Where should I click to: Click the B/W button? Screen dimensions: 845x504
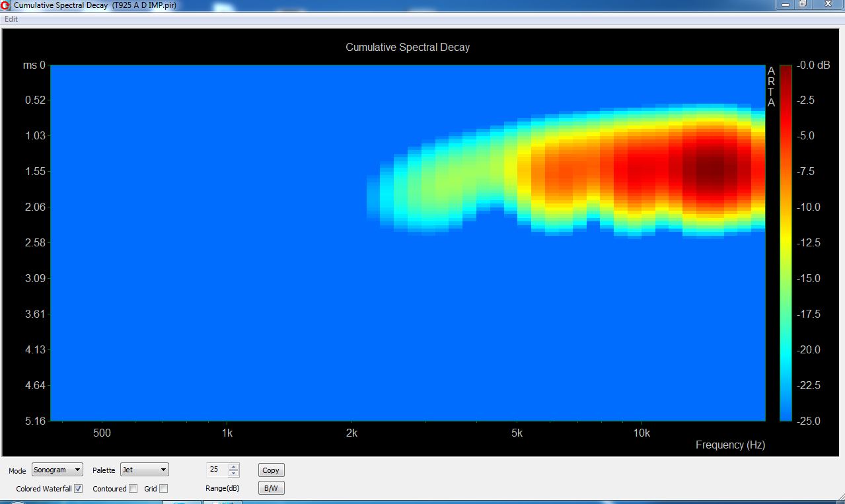(x=271, y=489)
